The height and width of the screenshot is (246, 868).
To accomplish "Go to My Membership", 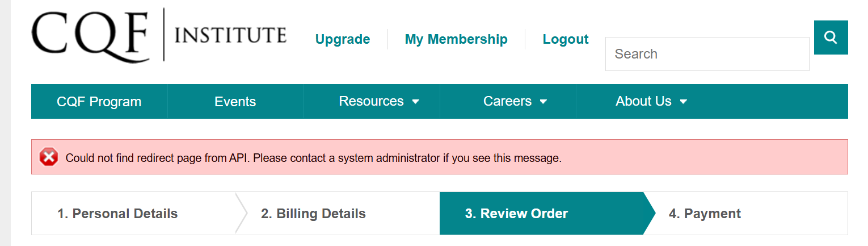I will (x=456, y=39).
